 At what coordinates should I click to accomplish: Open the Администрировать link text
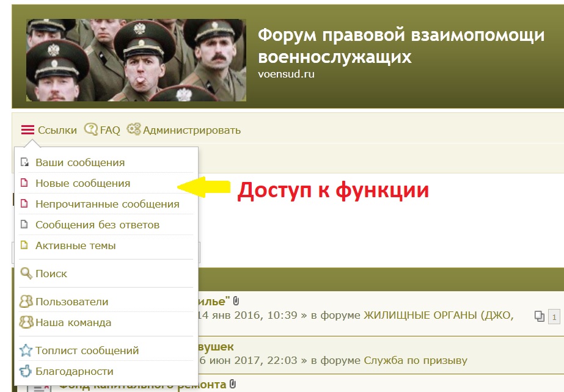(191, 130)
